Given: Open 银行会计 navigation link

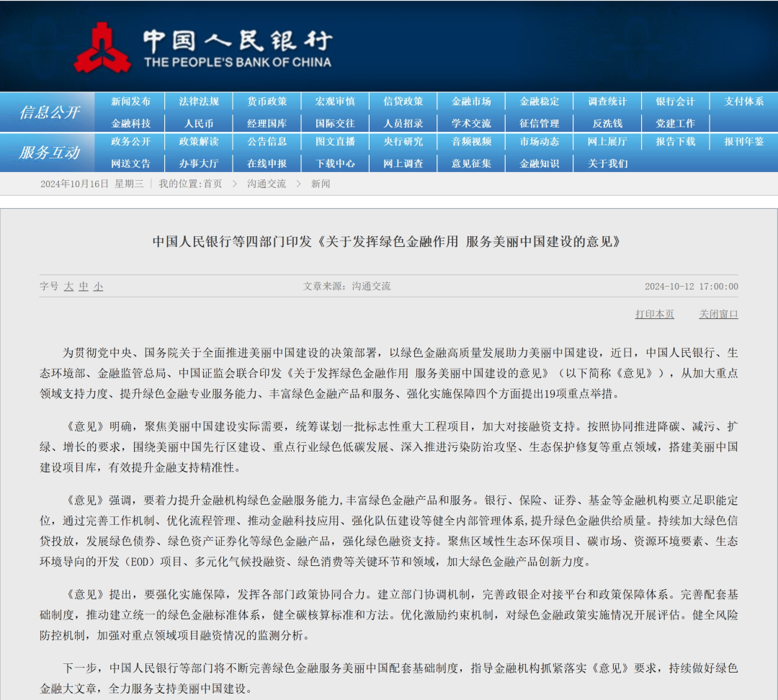Looking at the screenshot, I should pos(675,102).
